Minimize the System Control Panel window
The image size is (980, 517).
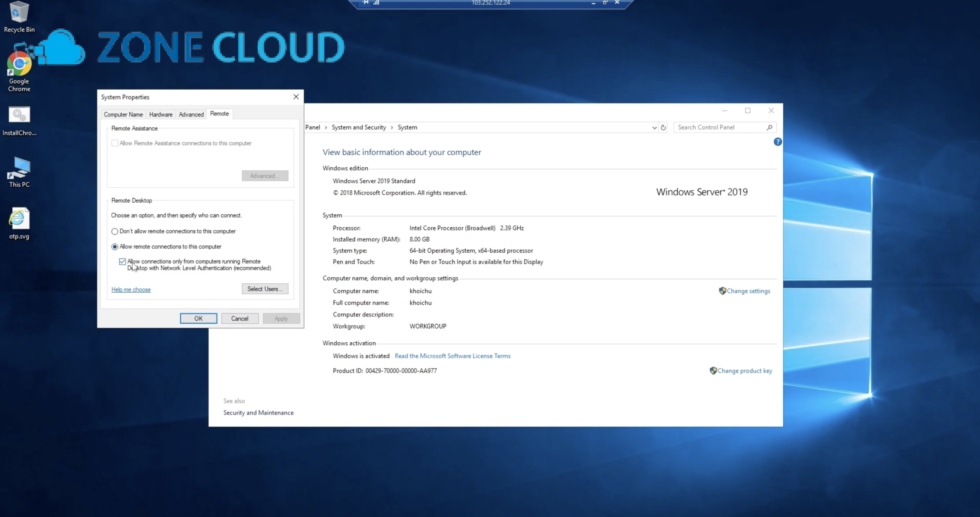(x=724, y=111)
